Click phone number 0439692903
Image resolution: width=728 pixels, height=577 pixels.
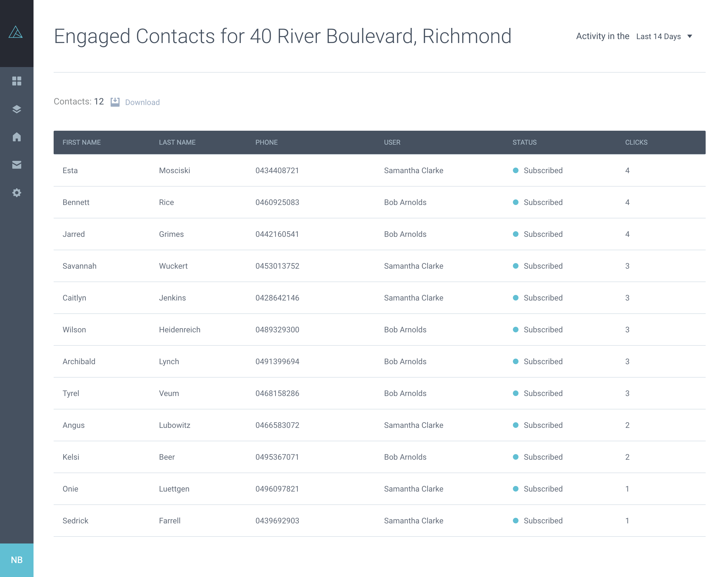click(277, 521)
